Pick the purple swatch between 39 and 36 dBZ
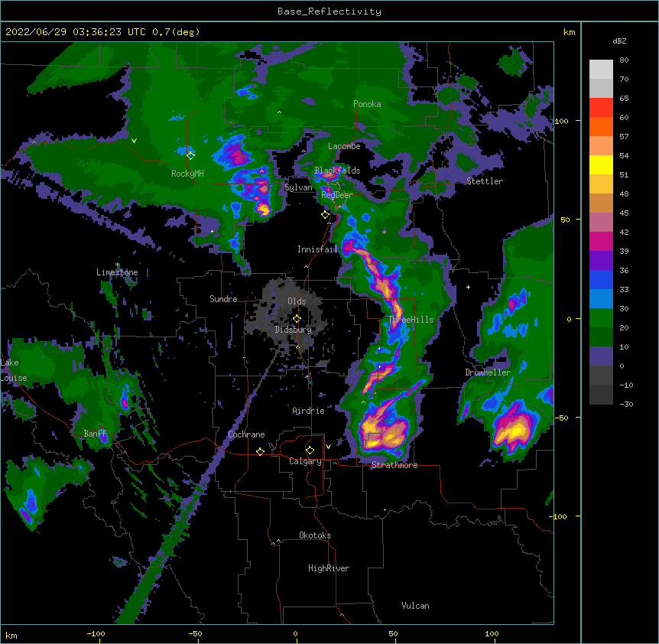The image size is (659, 644). (601, 261)
